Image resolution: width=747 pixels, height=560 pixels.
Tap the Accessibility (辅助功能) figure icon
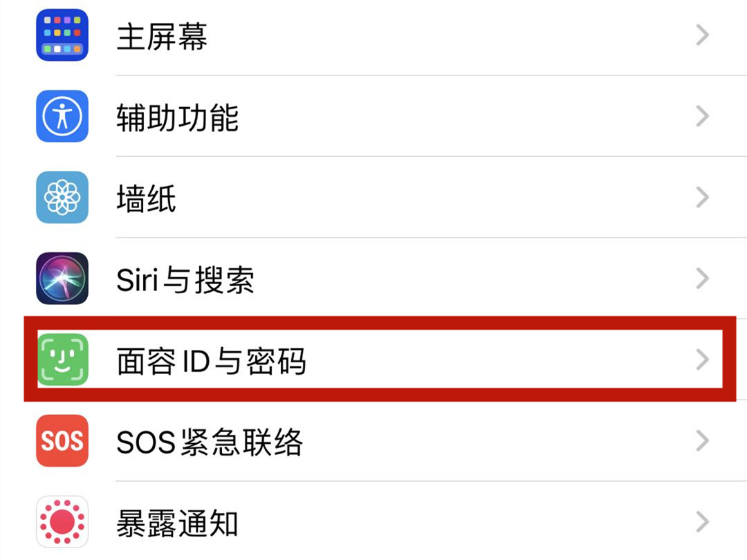62,116
